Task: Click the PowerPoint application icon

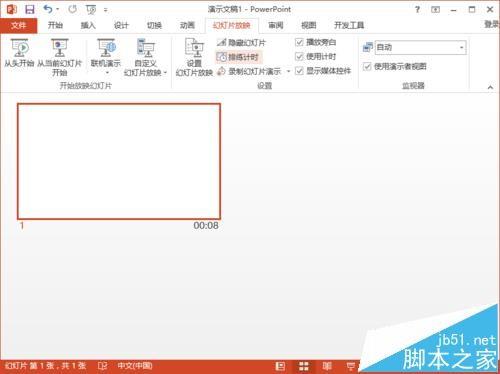Action: pos(11,9)
